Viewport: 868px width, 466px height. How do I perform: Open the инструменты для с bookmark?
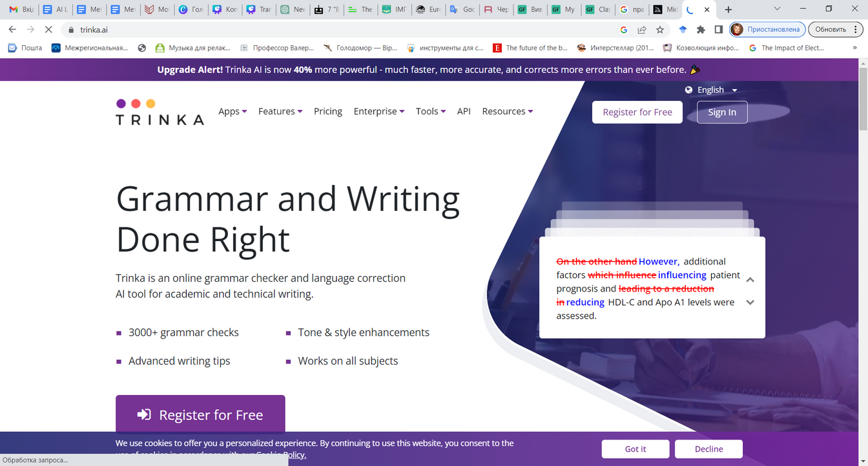click(x=445, y=48)
